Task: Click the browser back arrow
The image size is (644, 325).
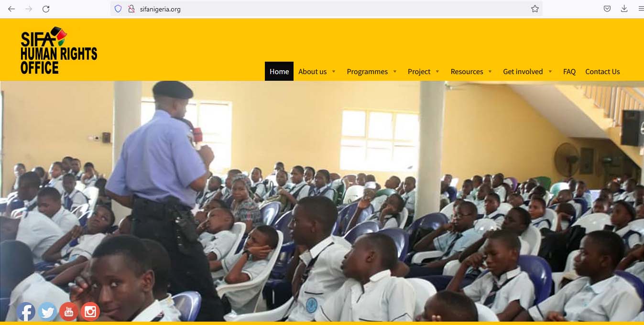Action: click(x=11, y=9)
